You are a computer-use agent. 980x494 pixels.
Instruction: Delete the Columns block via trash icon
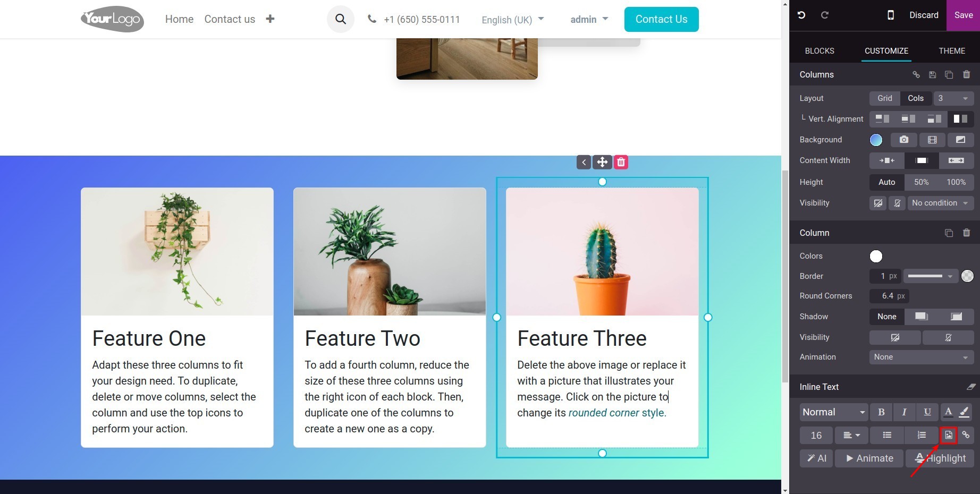[x=967, y=74]
